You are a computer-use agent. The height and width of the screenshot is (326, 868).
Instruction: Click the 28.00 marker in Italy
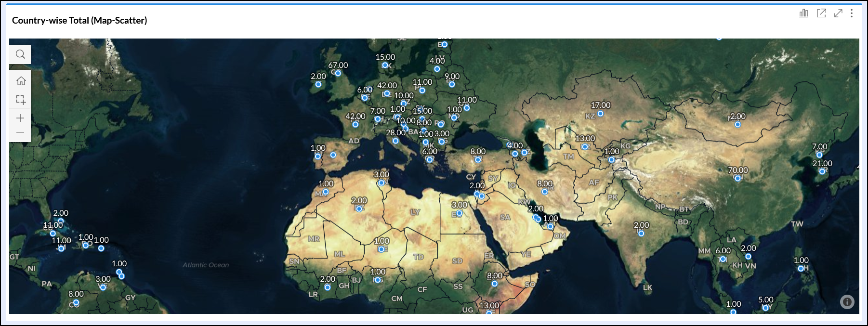coord(395,141)
